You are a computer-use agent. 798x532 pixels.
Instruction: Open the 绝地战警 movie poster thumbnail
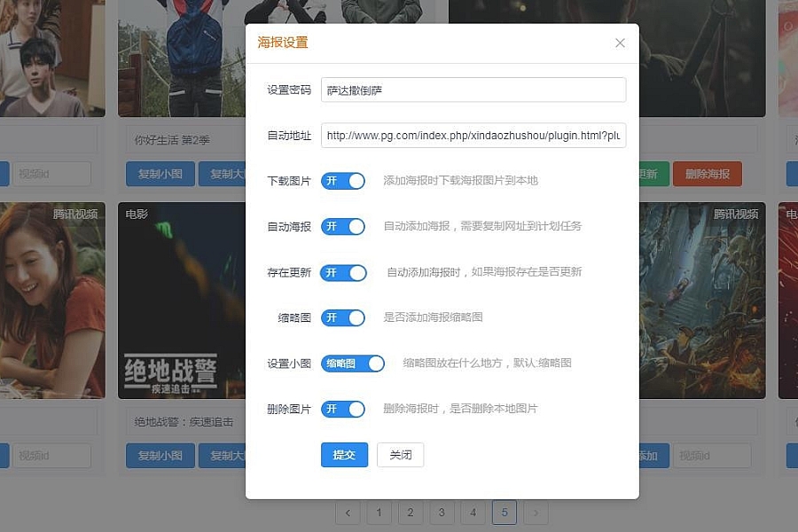[x=181, y=301]
